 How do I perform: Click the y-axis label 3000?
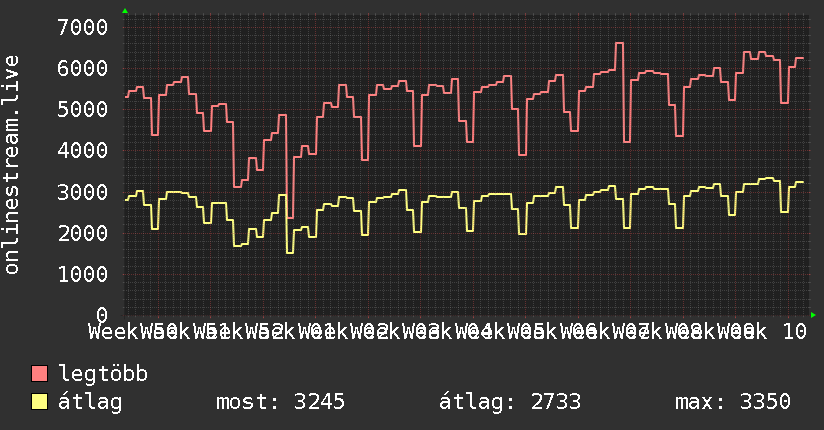pyautogui.click(x=83, y=192)
